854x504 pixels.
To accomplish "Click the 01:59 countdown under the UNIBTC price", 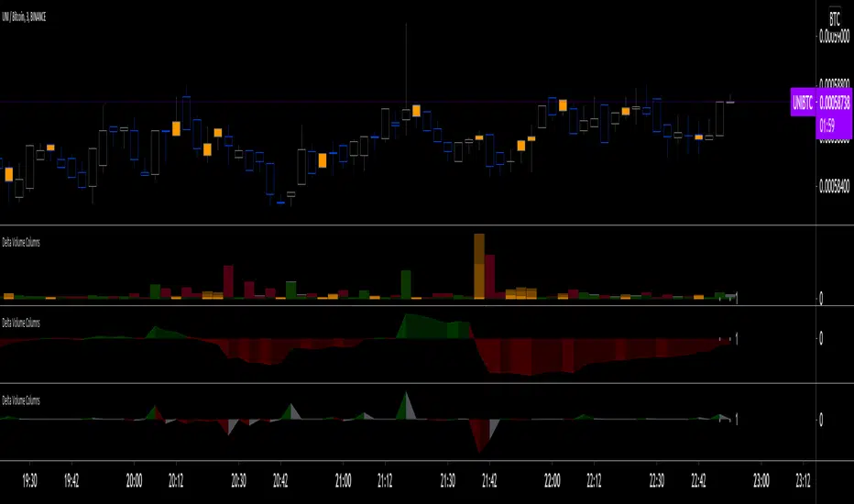I will point(827,126).
